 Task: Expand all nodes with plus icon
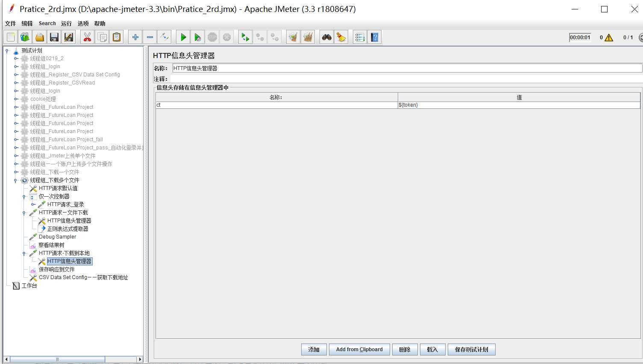pyautogui.click(x=135, y=38)
